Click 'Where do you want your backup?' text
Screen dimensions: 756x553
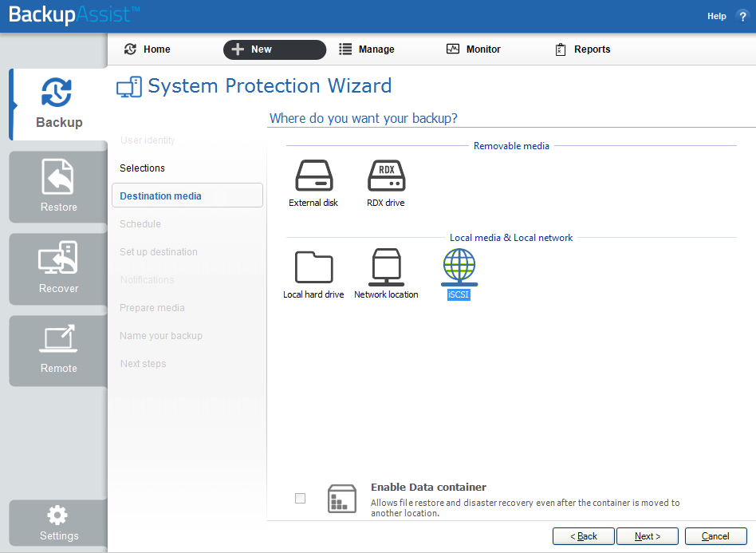coord(363,118)
